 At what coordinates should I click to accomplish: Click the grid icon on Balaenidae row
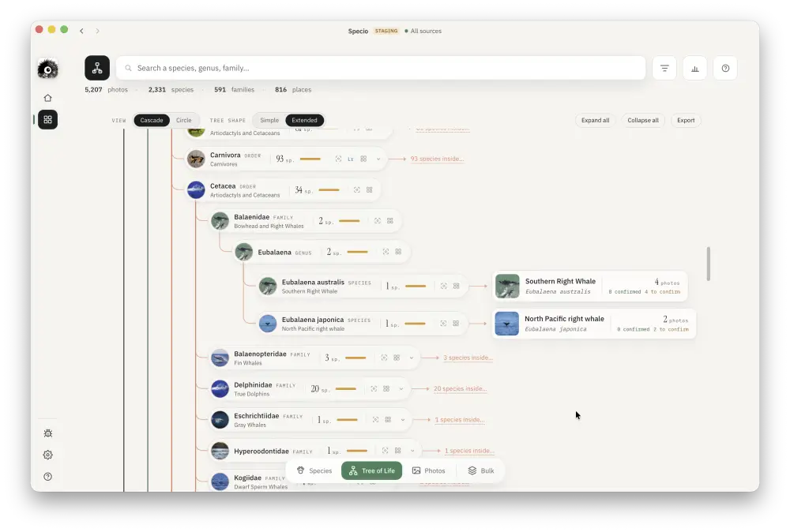[x=390, y=221]
